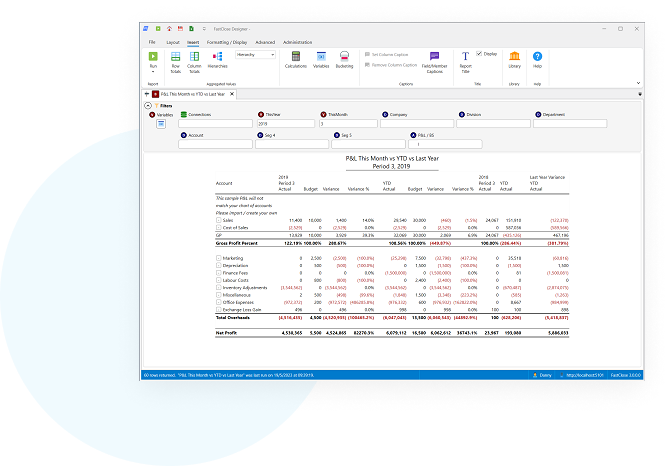
Task: Expand the Office Expenses row
Action: (x=219, y=301)
